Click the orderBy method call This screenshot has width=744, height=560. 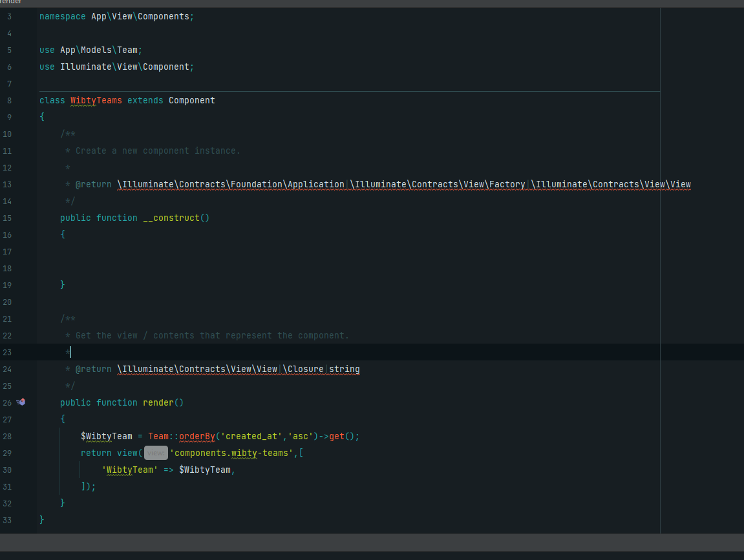(x=197, y=436)
